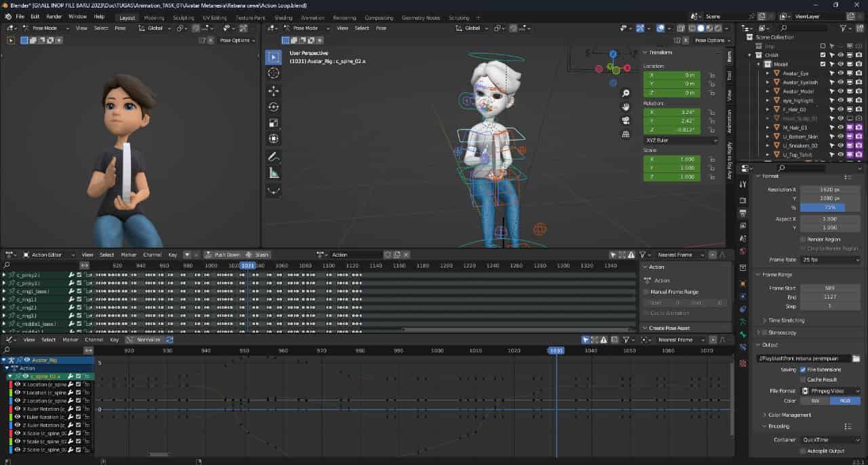Hide the X Location curve with eye icon
Image resolution: width=868 pixels, height=465 pixels.
[18, 384]
